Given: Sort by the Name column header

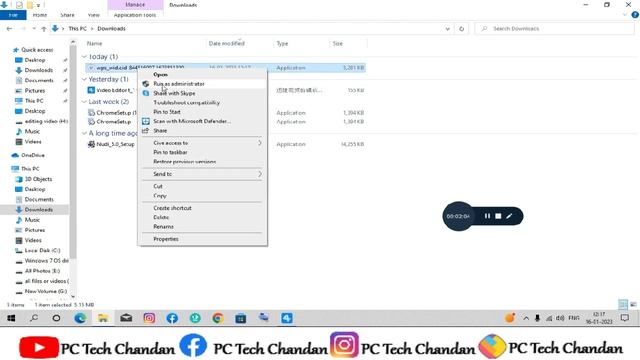Looking at the screenshot, I should pos(94,43).
